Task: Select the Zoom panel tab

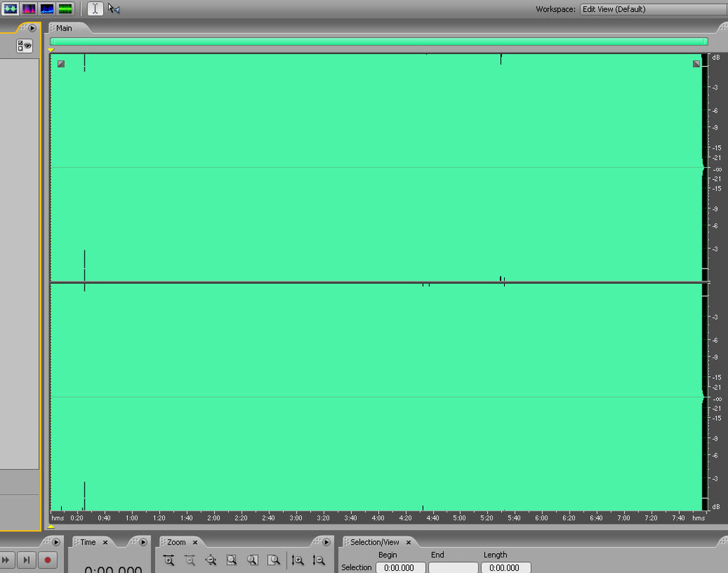Action: tap(176, 542)
